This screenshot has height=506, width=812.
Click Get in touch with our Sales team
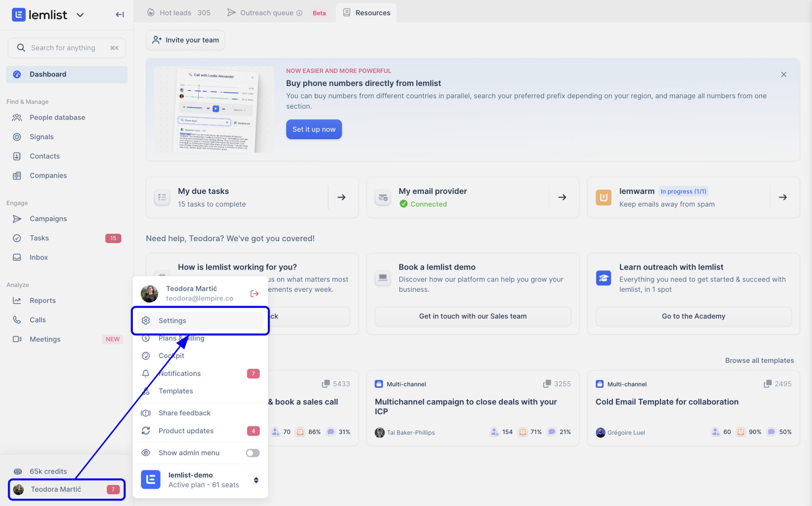[x=473, y=316]
